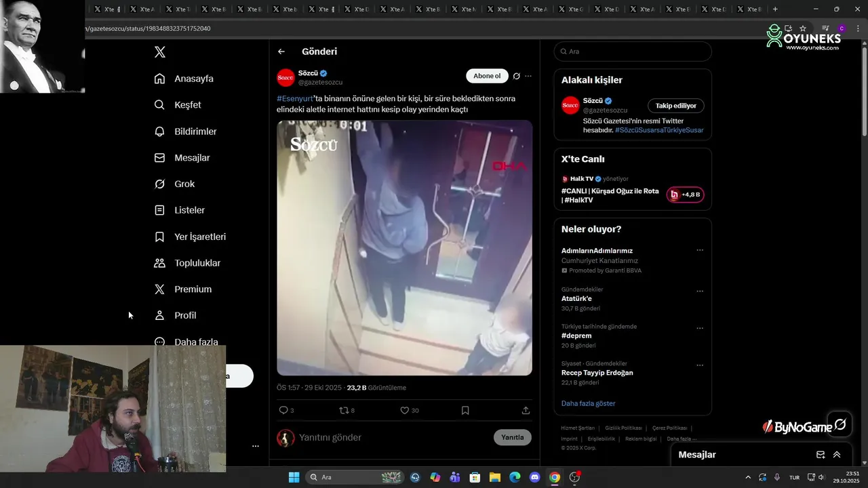Click the Yanıtla reply button
This screenshot has width=868, height=488.
coord(513,437)
